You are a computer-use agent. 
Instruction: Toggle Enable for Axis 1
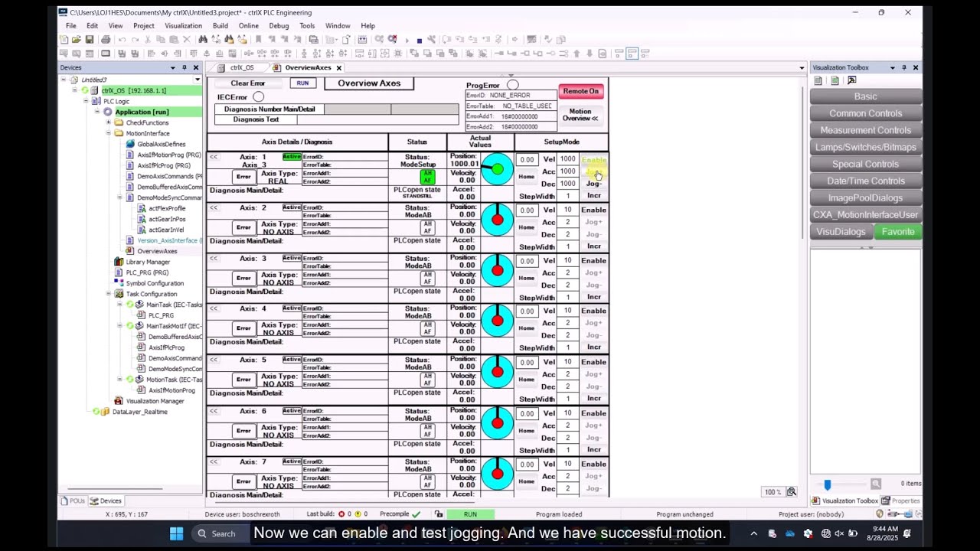point(593,160)
